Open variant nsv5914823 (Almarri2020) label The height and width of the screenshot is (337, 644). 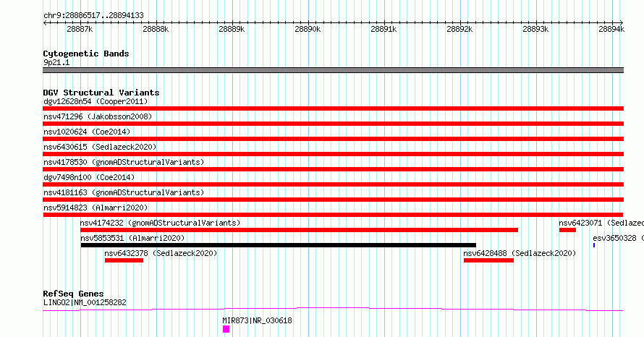[x=96, y=208]
